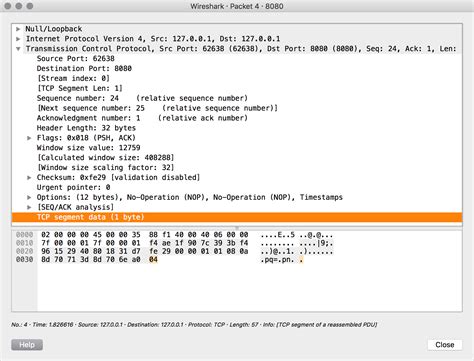Select the Sequence number: 24 row
This screenshot has height=361, width=474.
(x=237, y=98)
